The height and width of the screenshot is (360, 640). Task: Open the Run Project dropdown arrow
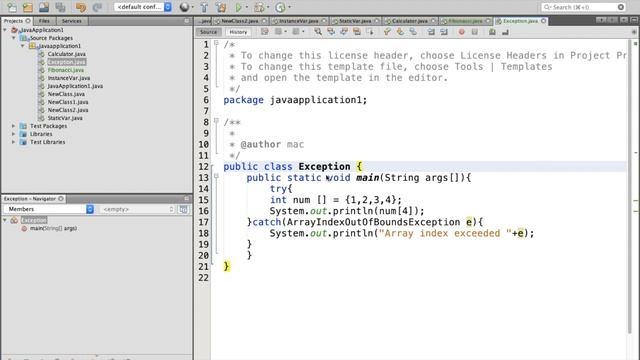(247, 7)
